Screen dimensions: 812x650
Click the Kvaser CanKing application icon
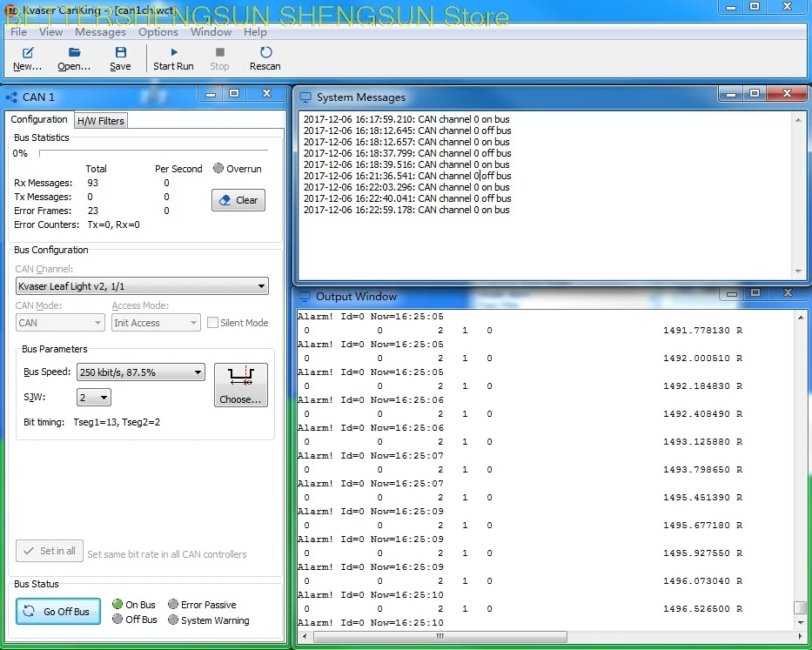coord(10,10)
